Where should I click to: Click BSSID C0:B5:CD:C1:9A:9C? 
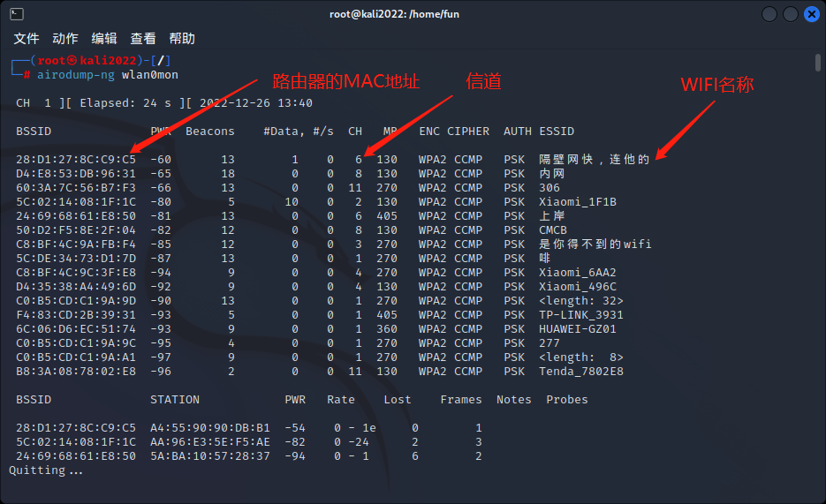point(76,343)
